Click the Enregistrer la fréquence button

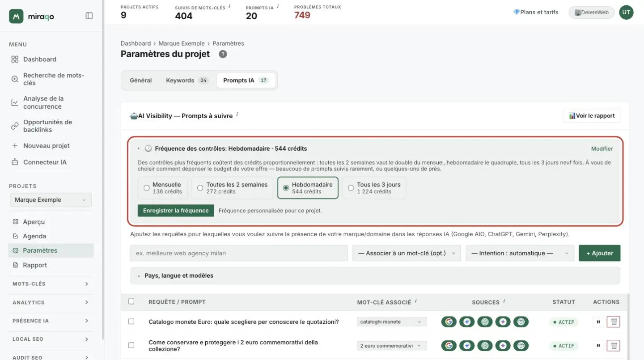click(176, 211)
